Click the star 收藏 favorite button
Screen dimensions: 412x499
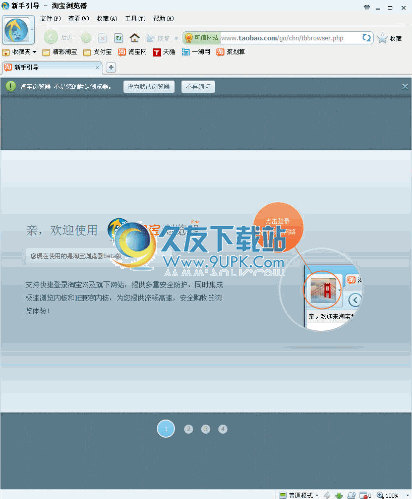(x=390, y=38)
